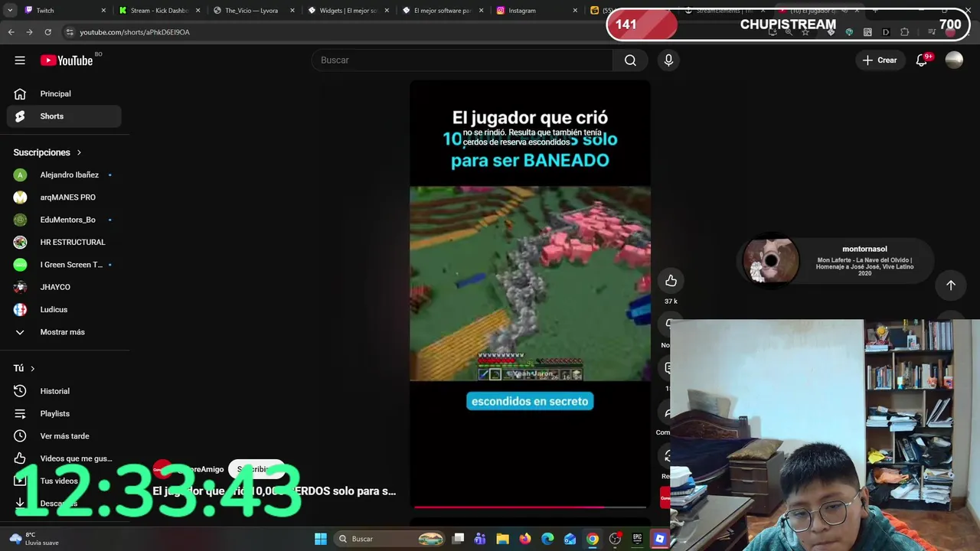
Task: Open Microsoft Edge from the taskbar
Action: click(x=547, y=539)
